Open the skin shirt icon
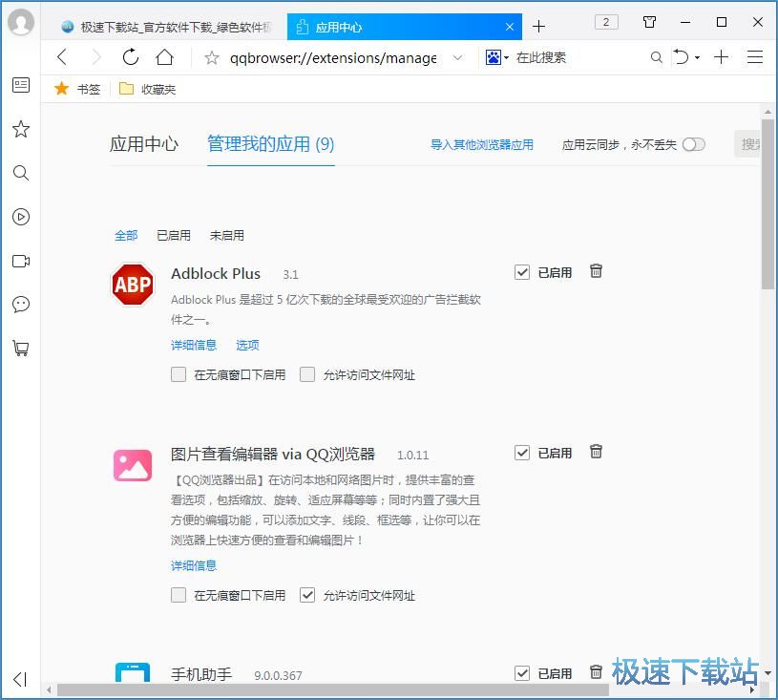778x700 pixels. [x=649, y=22]
